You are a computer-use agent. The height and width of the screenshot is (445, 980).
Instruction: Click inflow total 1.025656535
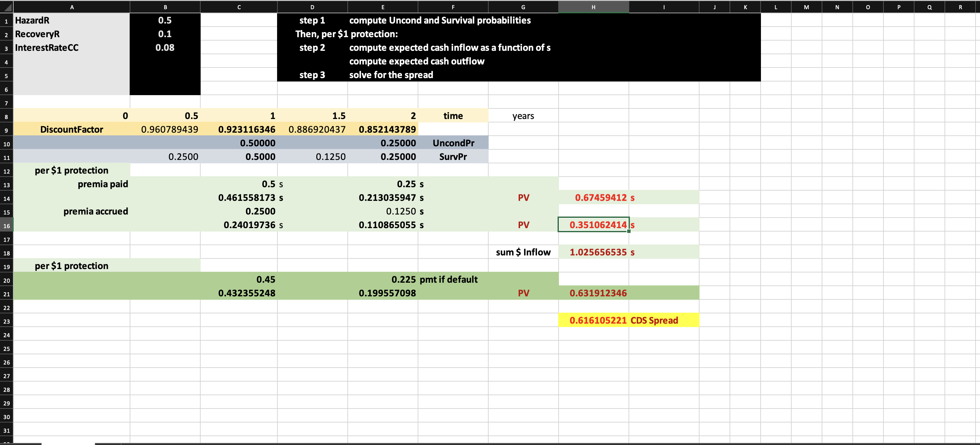(x=593, y=252)
